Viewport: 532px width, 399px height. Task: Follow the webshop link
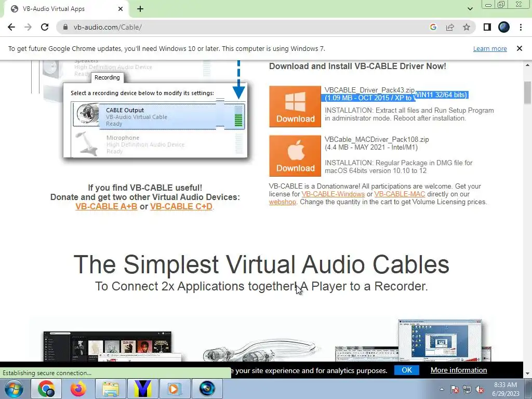[x=282, y=202]
